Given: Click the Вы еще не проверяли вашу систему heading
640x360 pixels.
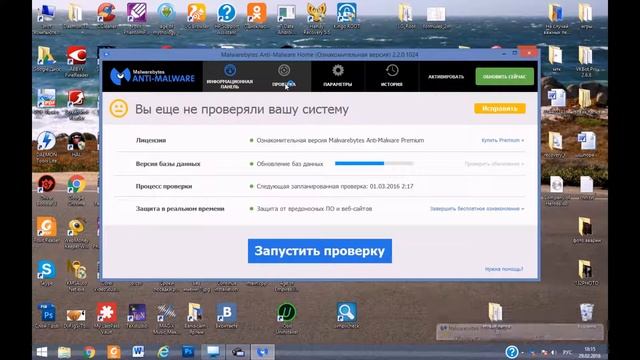Looking at the screenshot, I should tap(242, 109).
